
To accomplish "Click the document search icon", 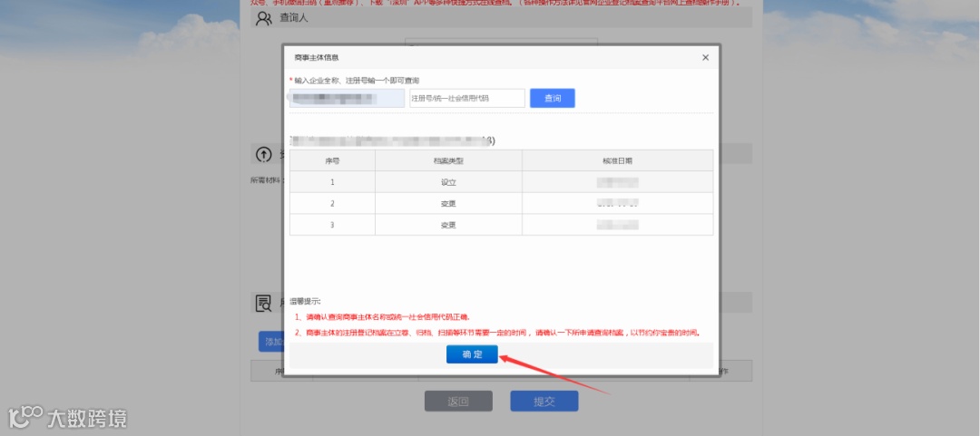I will pos(264,304).
